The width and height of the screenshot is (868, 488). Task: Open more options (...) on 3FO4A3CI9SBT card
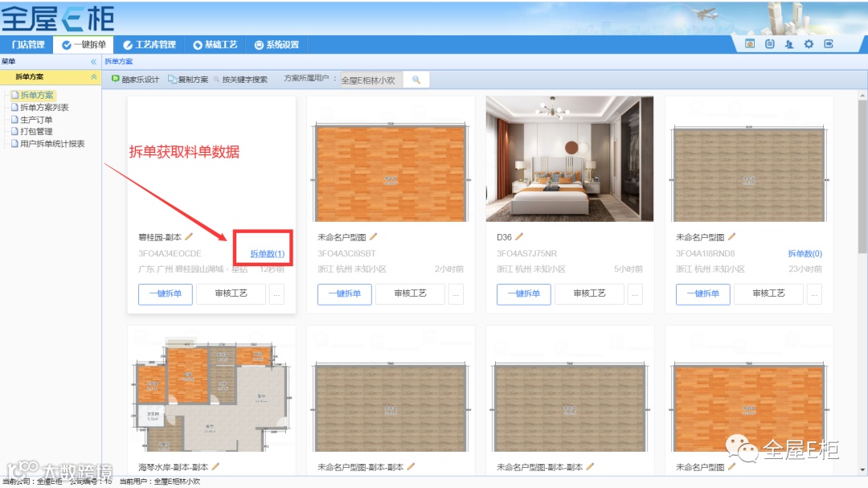[x=457, y=293]
